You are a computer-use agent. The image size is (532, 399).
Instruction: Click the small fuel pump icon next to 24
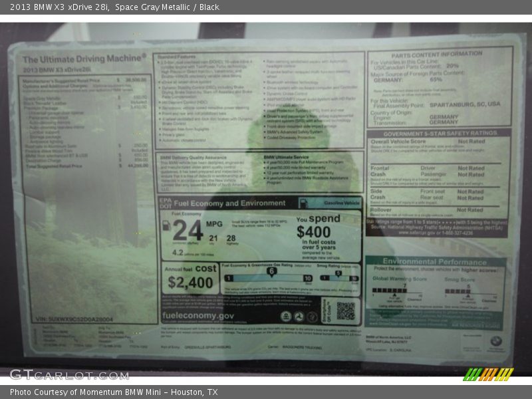click(166, 225)
